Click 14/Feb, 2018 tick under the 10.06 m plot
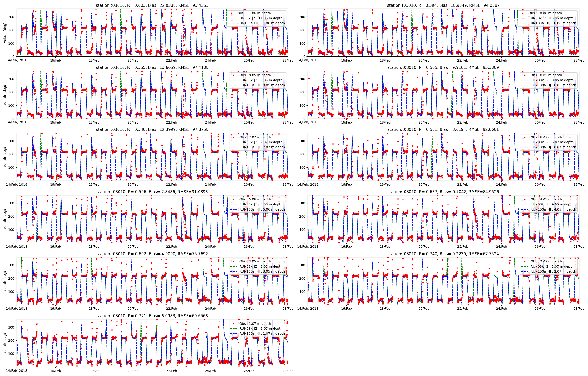Screen dimensions: 588x376 (308, 60)
